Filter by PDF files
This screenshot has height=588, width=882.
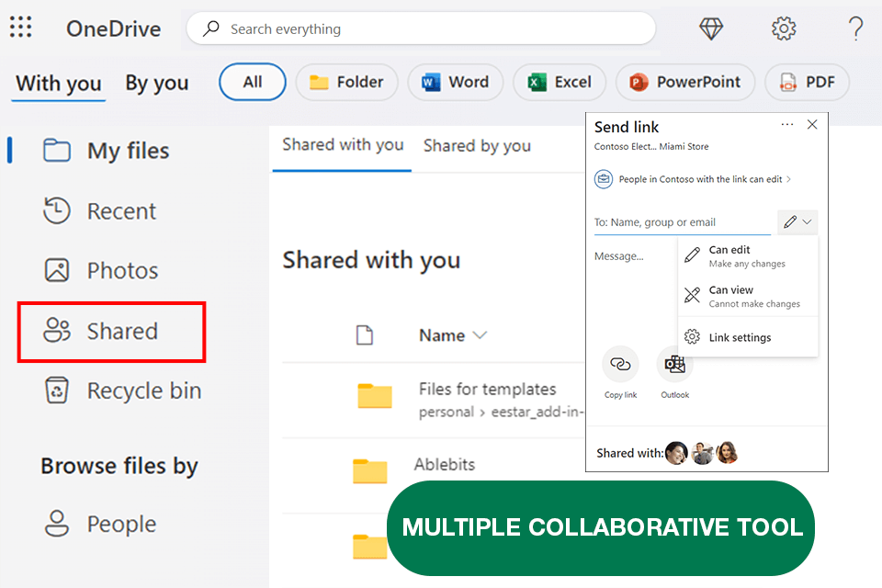(807, 82)
